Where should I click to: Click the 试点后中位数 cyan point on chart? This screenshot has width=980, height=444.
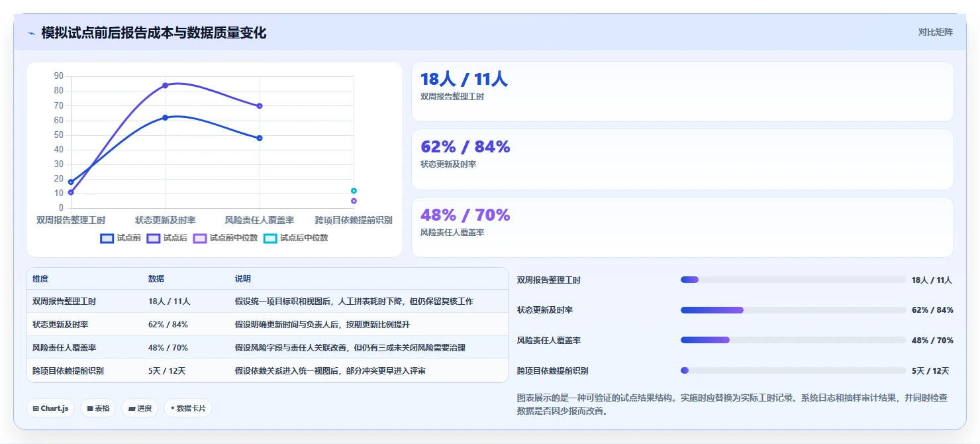tap(354, 191)
